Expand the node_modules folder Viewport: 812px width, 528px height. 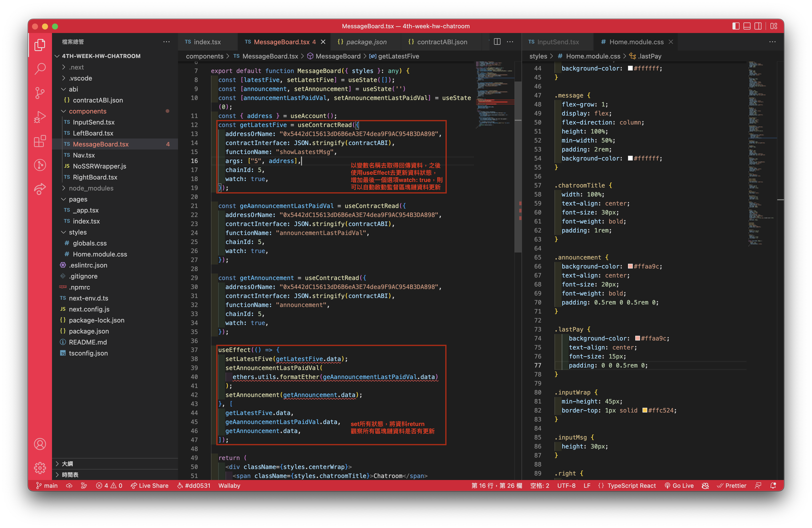[x=91, y=188]
